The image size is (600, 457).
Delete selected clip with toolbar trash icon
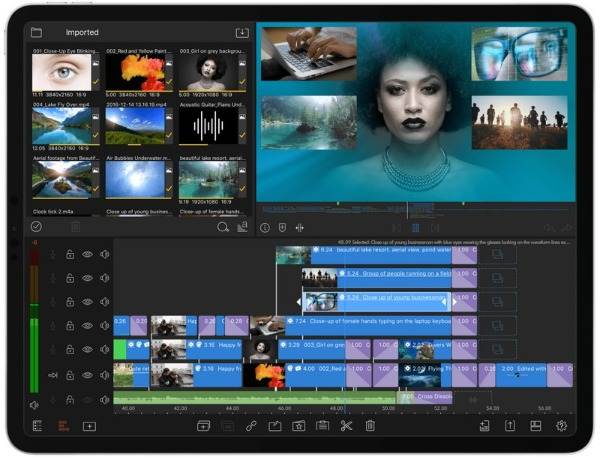[x=370, y=426]
